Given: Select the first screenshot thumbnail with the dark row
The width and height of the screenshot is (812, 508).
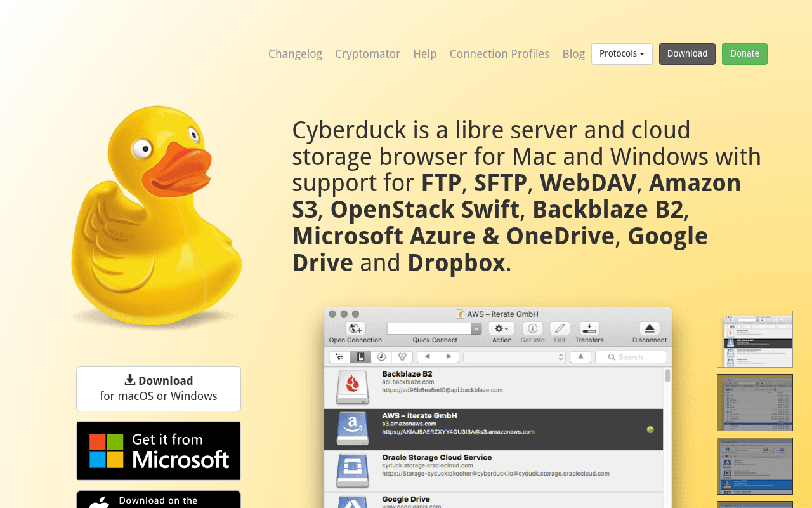Looking at the screenshot, I should pos(755,339).
